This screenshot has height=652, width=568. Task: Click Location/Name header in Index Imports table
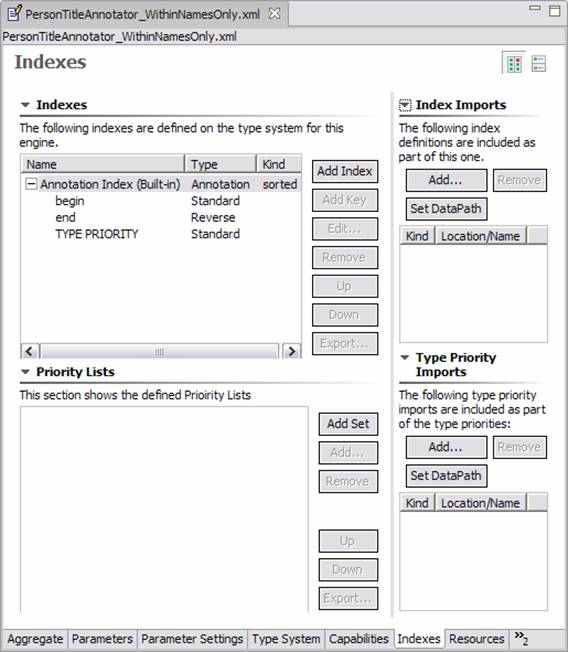[x=480, y=236]
